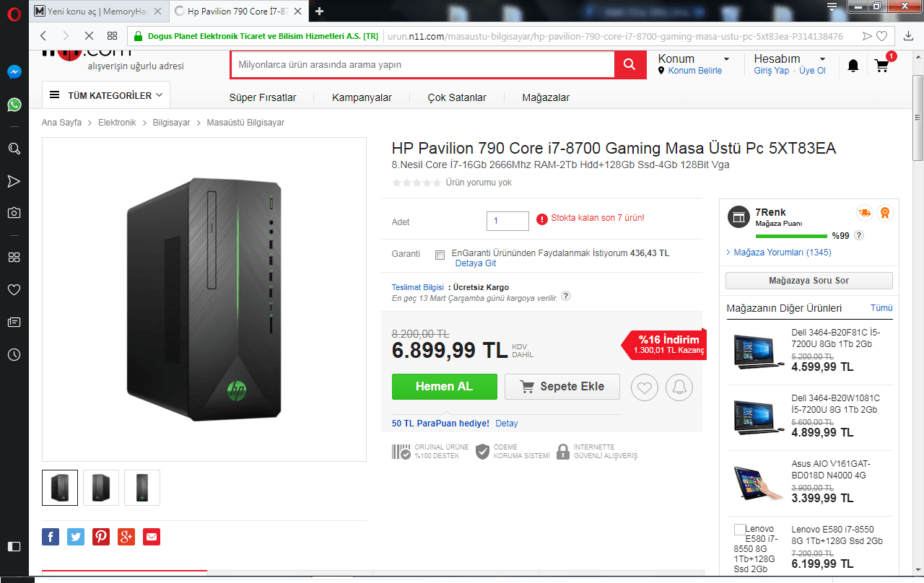Open the ParaPuan Detay link
The height and width of the screenshot is (583, 924).
click(x=506, y=424)
